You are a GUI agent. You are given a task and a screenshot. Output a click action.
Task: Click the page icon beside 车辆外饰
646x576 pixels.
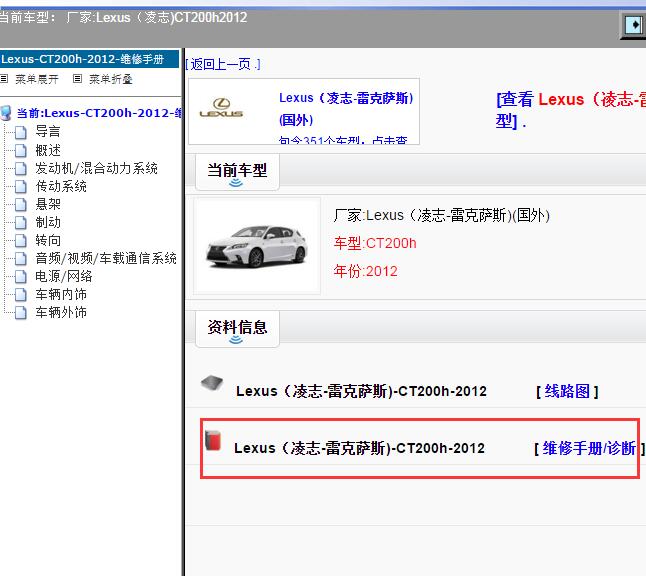click(x=21, y=312)
